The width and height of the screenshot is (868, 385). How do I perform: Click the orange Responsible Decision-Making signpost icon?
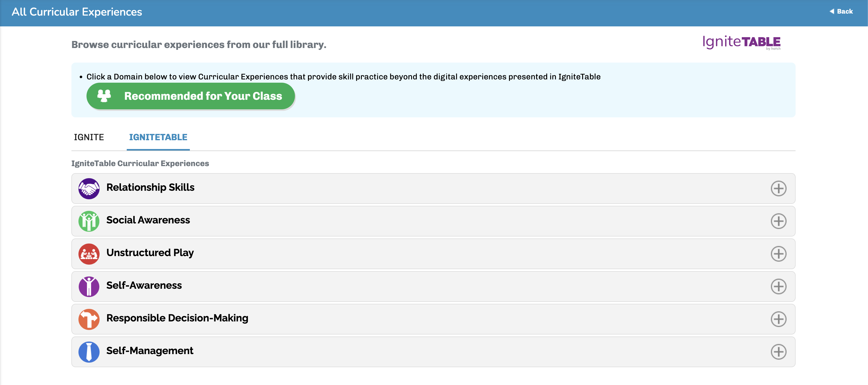[x=89, y=319]
